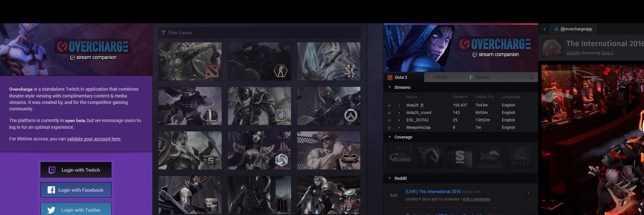The image size is (644, 215).
Task: Sort streams by Language column
Action: click(511, 97)
